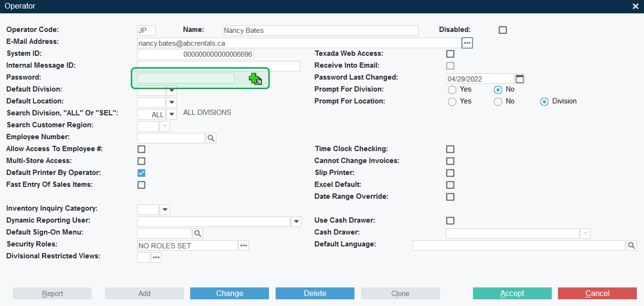This screenshot has height=306, width=644.
Task: Open the E-Mail Address ellipsis button
Action: pos(467,43)
